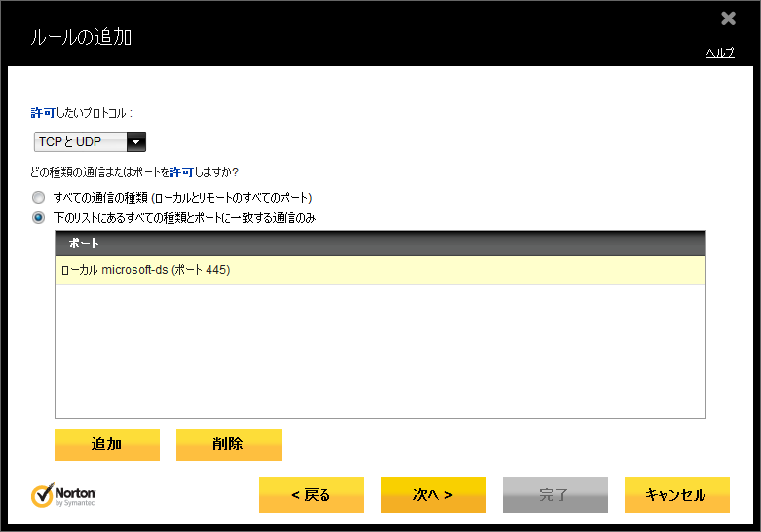Screen dimensions: 761x532
Task: Select the 'すべての通信の種類' radio button
Action: pyautogui.click(x=39, y=197)
